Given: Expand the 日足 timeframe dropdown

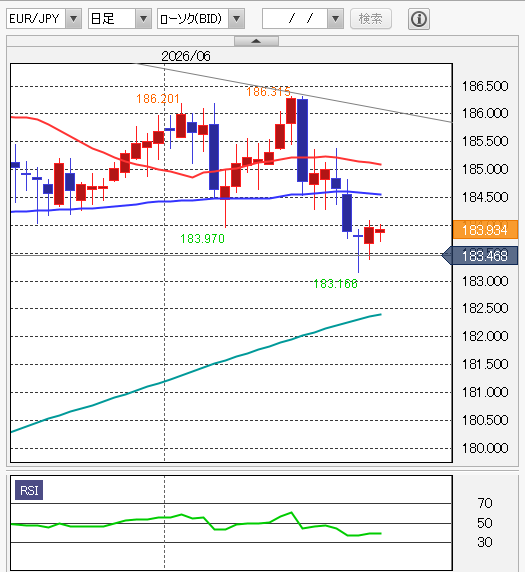Looking at the screenshot, I should coord(120,19).
